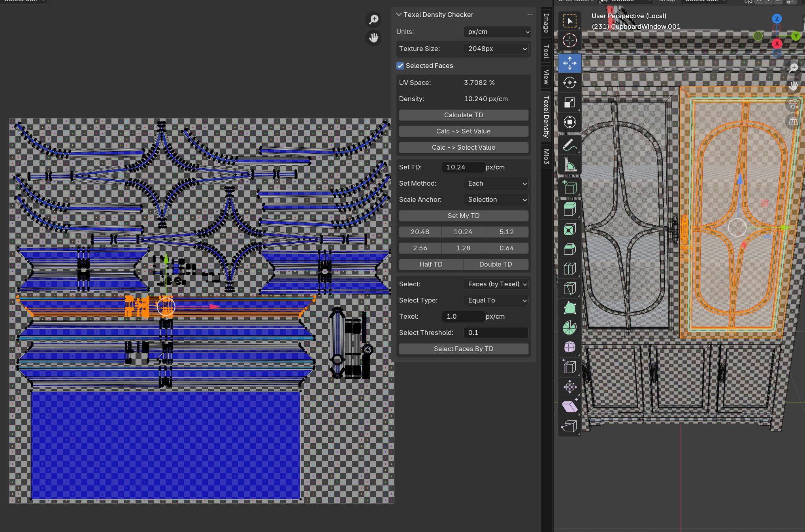Select the Shear tool
Viewport: 805px width, 532px height.
(x=569, y=406)
